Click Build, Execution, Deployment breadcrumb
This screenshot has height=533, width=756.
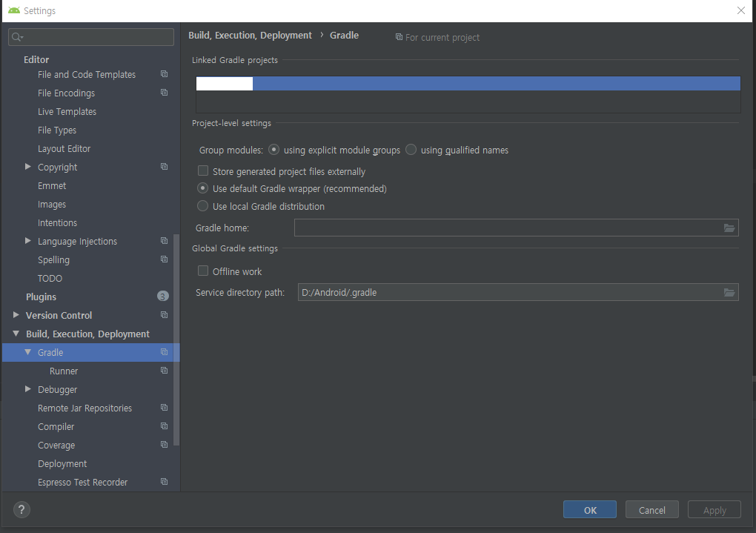[x=251, y=35]
